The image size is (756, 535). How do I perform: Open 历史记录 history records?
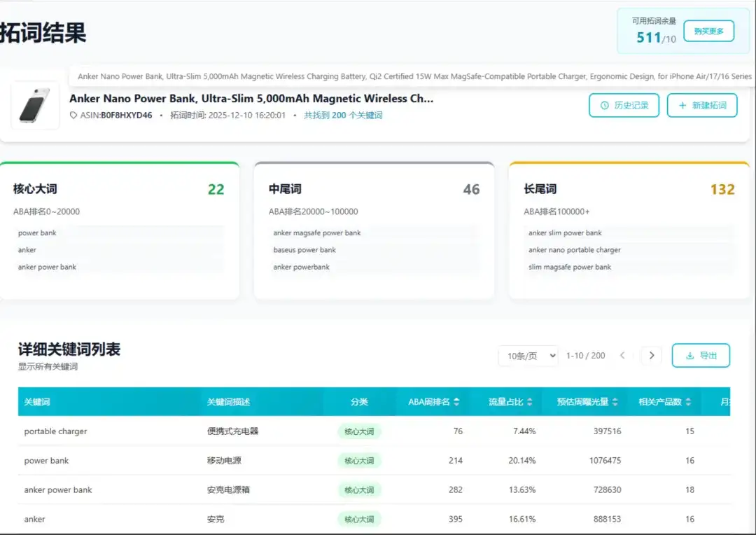[x=624, y=105]
